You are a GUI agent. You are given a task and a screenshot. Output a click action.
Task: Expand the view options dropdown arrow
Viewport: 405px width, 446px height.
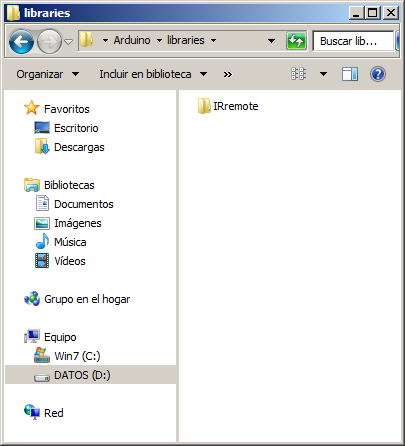pos(323,74)
